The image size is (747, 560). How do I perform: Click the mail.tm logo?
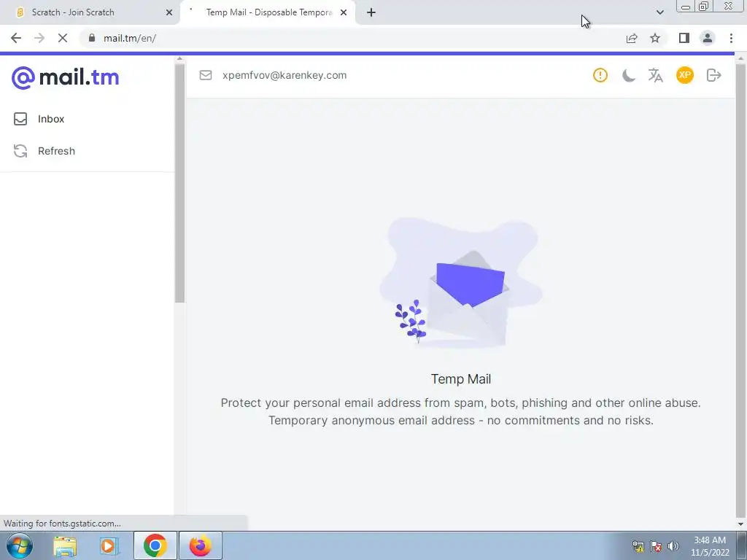[x=65, y=77]
